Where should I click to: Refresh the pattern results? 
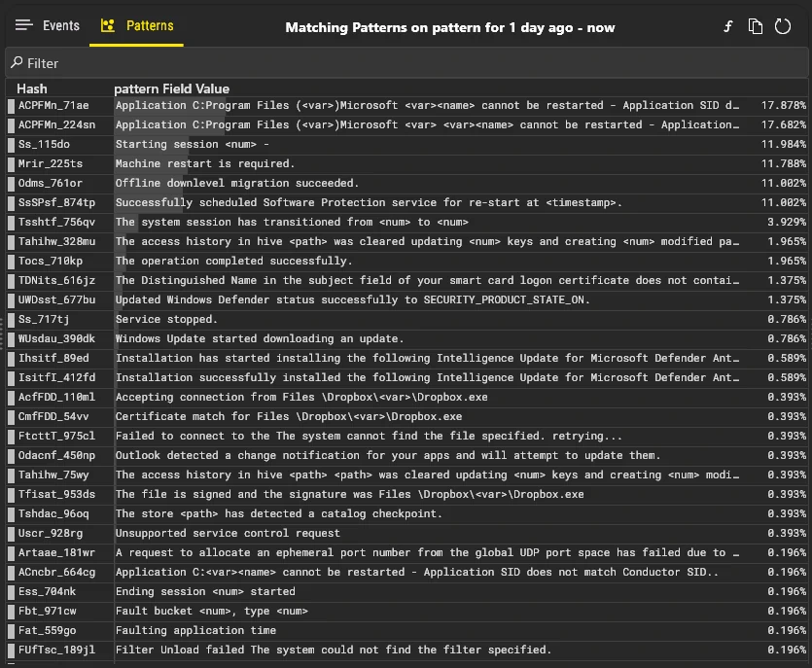783,27
